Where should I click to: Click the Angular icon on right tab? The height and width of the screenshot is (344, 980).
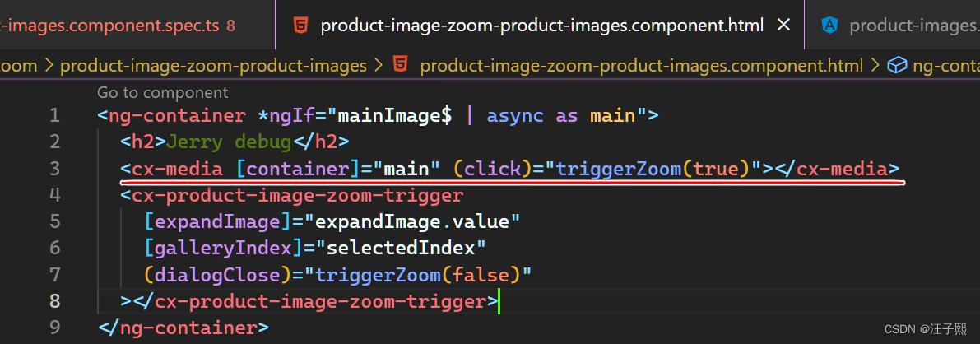(829, 26)
